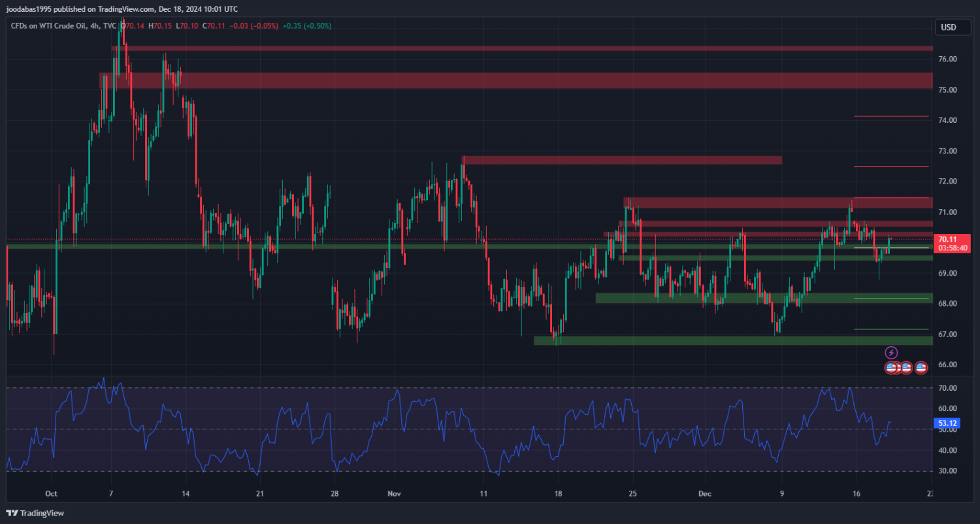Click the low value L70.10
980x524 pixels.
click(187, 26)
